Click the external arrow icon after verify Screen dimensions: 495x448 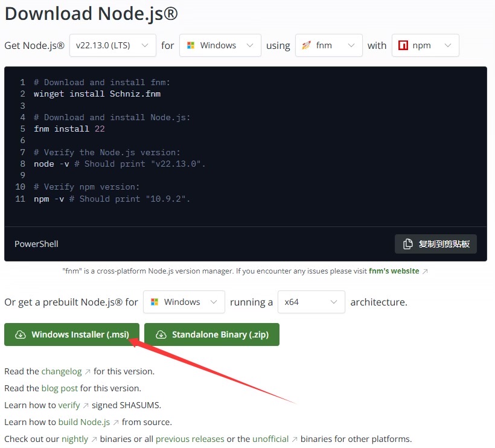(x=86, y=405)
